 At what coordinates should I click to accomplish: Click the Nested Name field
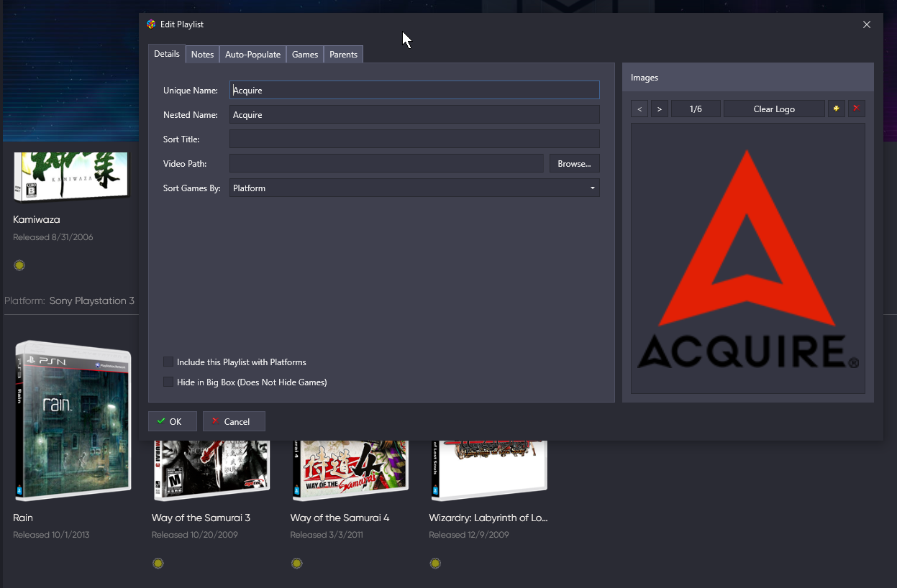tap(414, 115)
